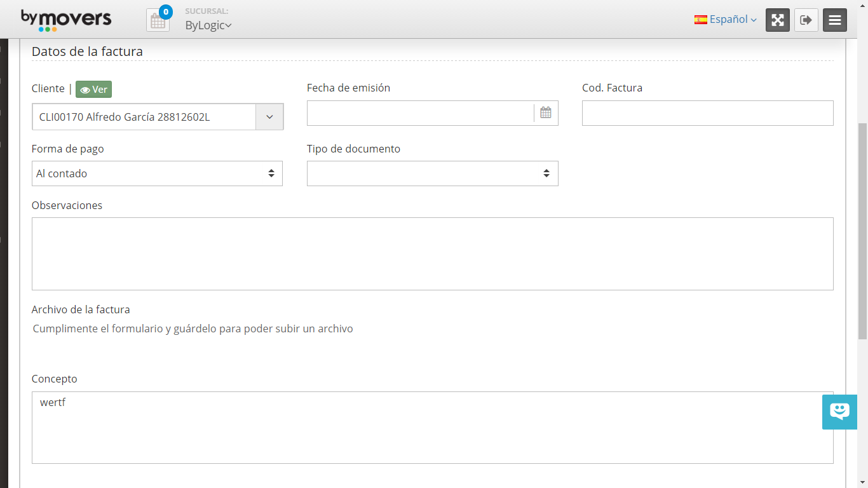
Task: Click inside the Observaciones text area
Action: [x=432, y=254]
